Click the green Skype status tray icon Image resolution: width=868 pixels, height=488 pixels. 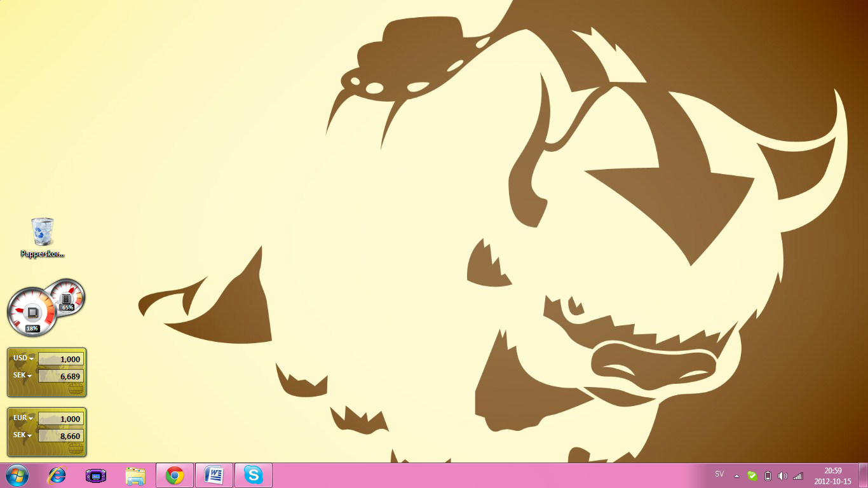pos(752,476)
